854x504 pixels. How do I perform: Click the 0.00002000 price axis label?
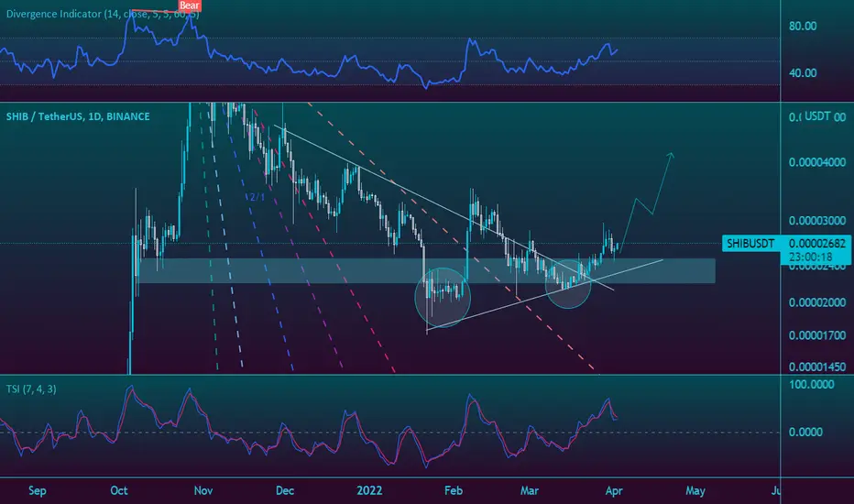(x=817, y=302)
